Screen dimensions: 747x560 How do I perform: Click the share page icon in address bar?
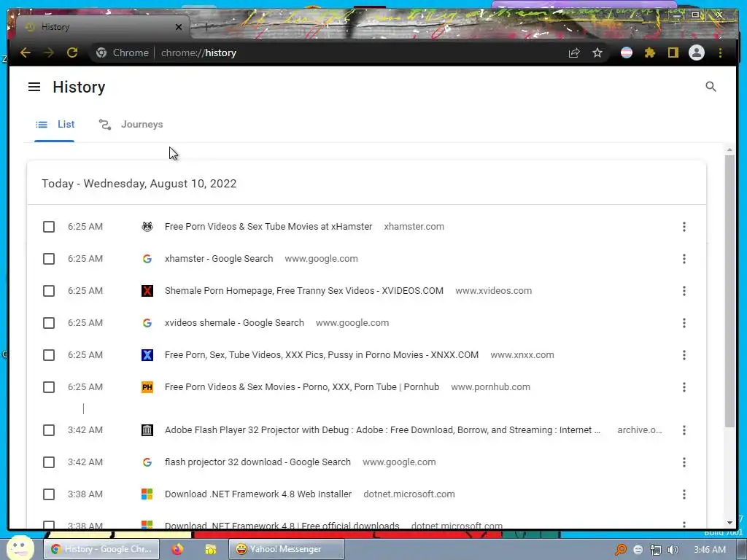pyautogui.click(x=574, y=52)
